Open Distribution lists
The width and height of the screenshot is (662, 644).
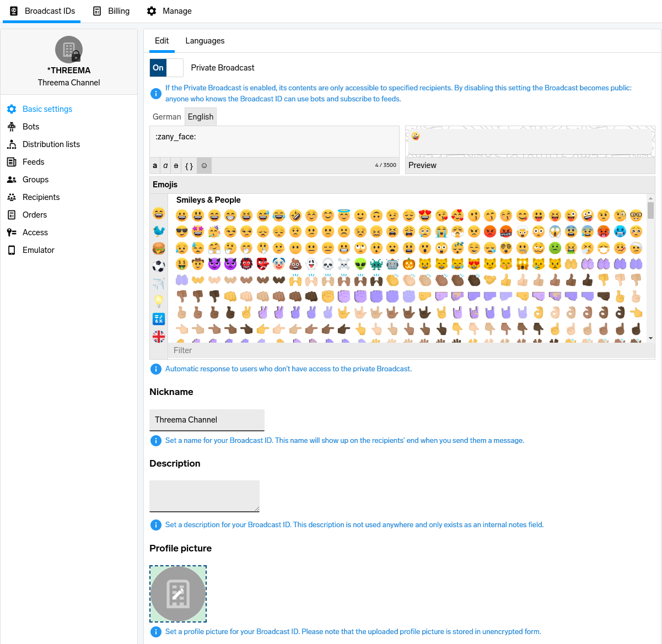point(51,144)
